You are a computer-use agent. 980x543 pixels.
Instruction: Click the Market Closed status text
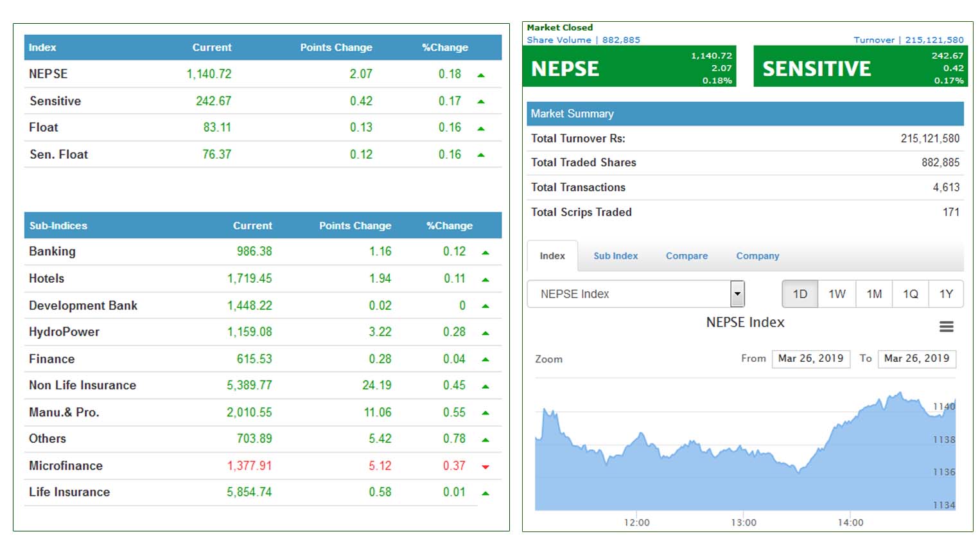point(559,28)
